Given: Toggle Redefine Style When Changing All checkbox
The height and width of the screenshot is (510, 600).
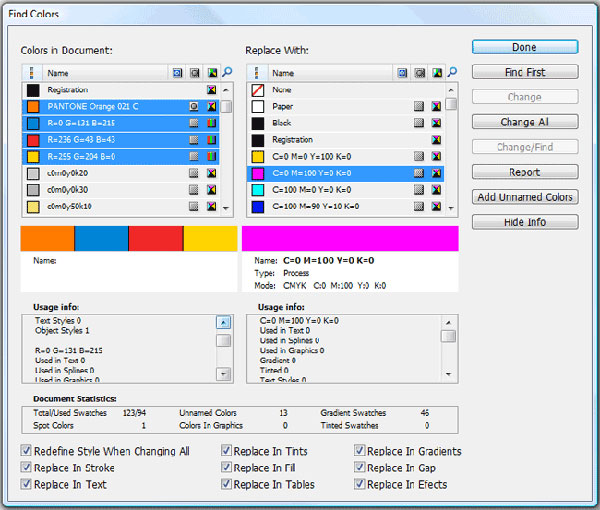Looking at the screenshot, I should point(26,450).
